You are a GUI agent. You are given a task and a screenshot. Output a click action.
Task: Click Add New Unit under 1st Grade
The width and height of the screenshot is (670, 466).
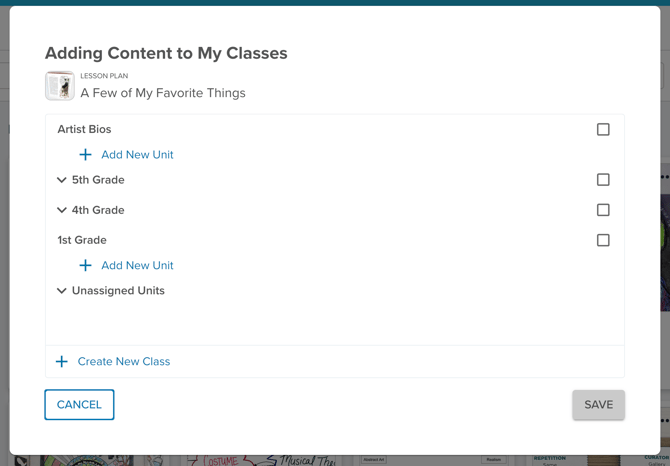137,265
